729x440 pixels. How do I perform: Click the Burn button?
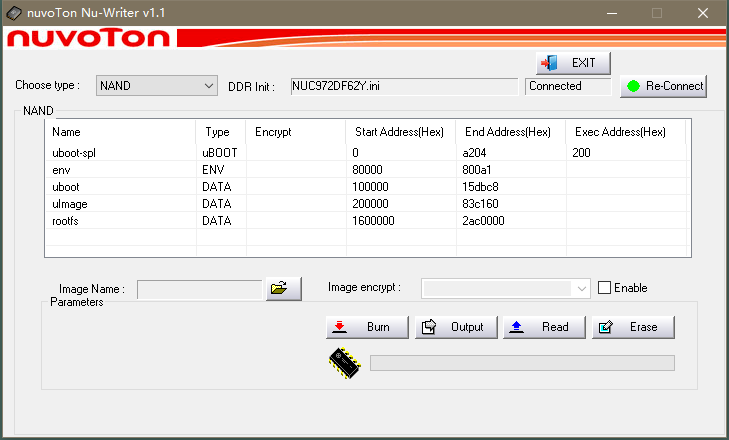click(x=367, y=327)
